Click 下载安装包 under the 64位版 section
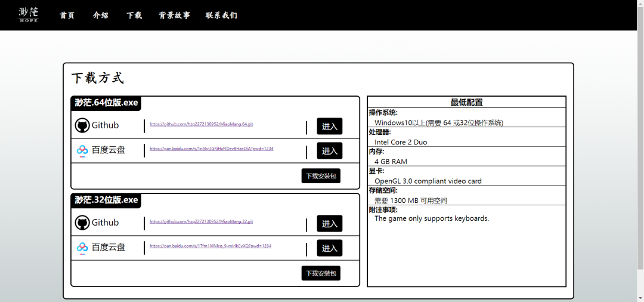This screenshot has height=302, width=644. (x=321, y=176)
